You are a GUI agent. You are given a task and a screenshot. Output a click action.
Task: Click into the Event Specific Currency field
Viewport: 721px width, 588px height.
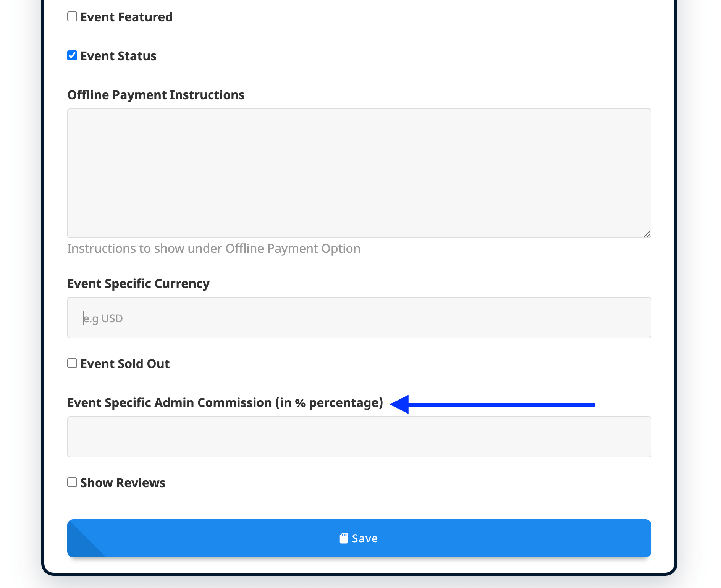(x=359, y=318)
